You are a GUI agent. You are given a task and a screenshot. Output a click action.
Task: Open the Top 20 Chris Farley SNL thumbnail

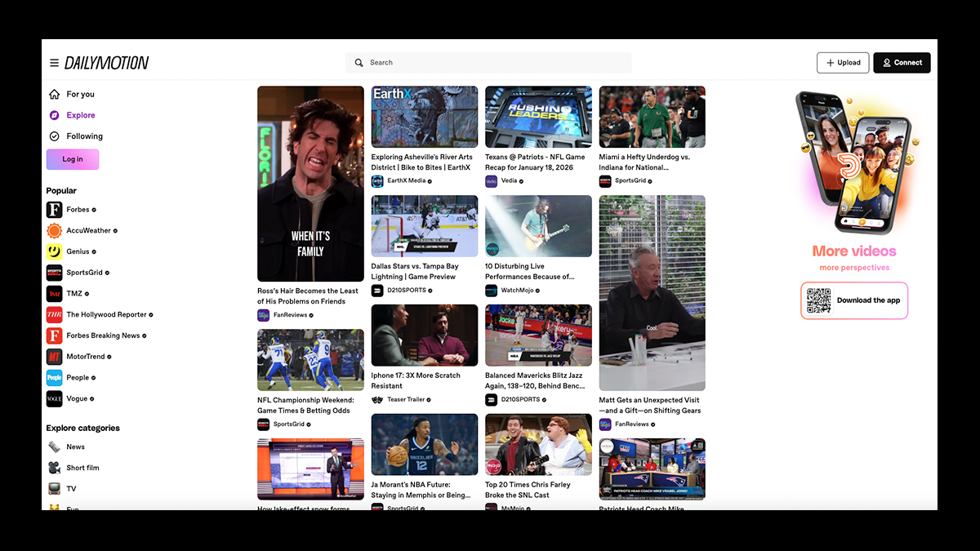[538, 444]
